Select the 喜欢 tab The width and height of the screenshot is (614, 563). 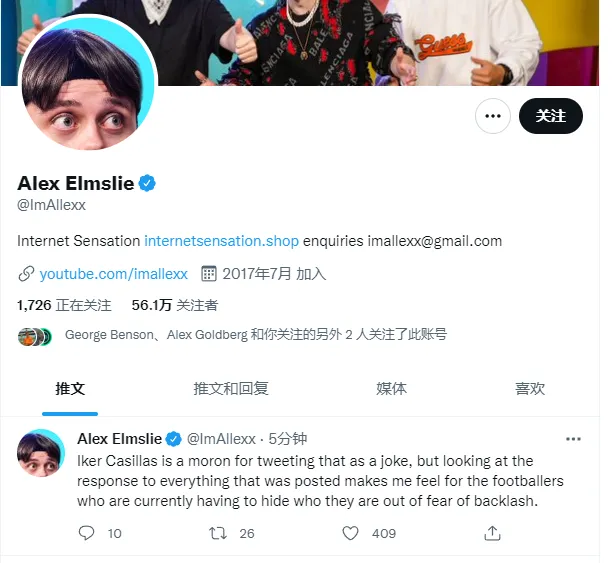click(x=530, y=389)
